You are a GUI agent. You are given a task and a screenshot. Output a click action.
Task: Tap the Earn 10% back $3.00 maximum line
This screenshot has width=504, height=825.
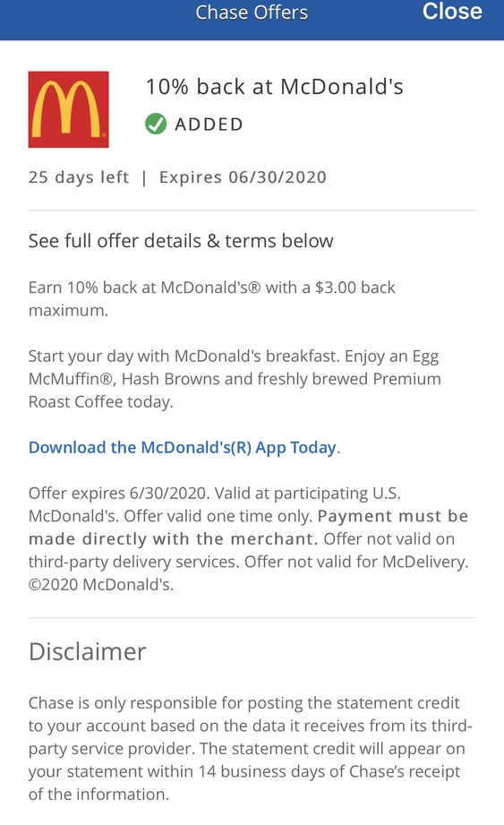212,299
